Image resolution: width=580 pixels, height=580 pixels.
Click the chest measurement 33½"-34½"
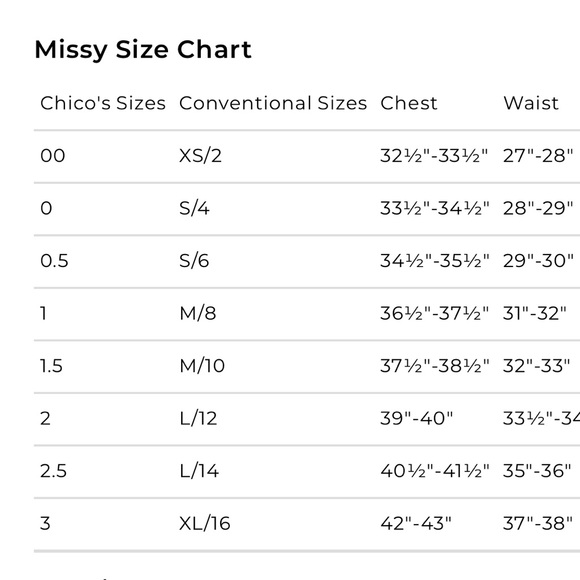point(435,208)
